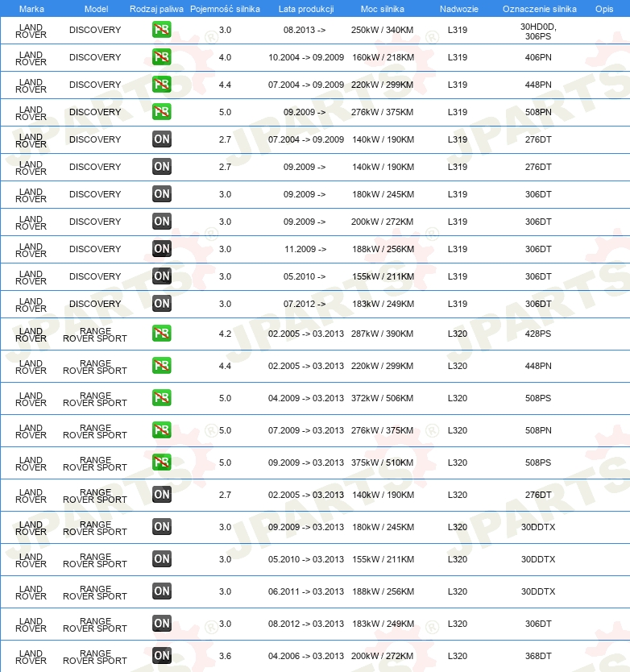Click petrol icon in Range Rover Sport 428PS row
The image size is (630, 672).
point(162,334)
